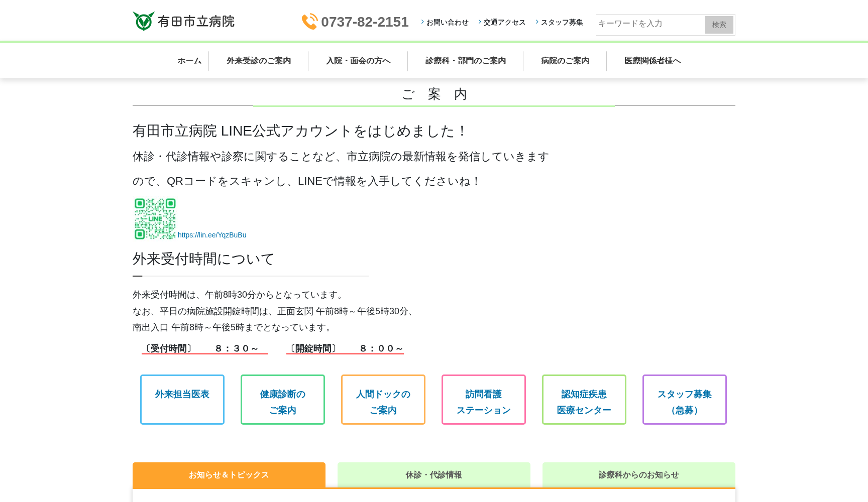
Task: Click the 健康診断のご案内 button
Action: 283,400
